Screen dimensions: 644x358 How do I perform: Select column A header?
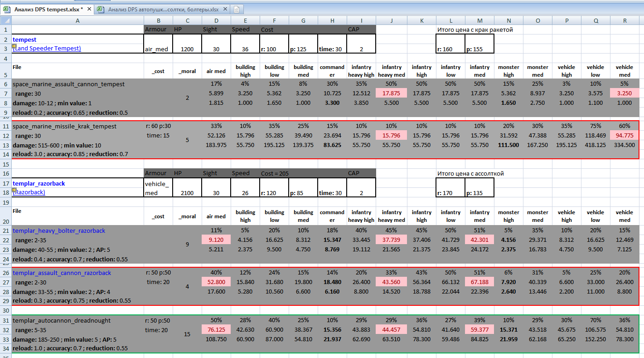(x=77, y=20)
